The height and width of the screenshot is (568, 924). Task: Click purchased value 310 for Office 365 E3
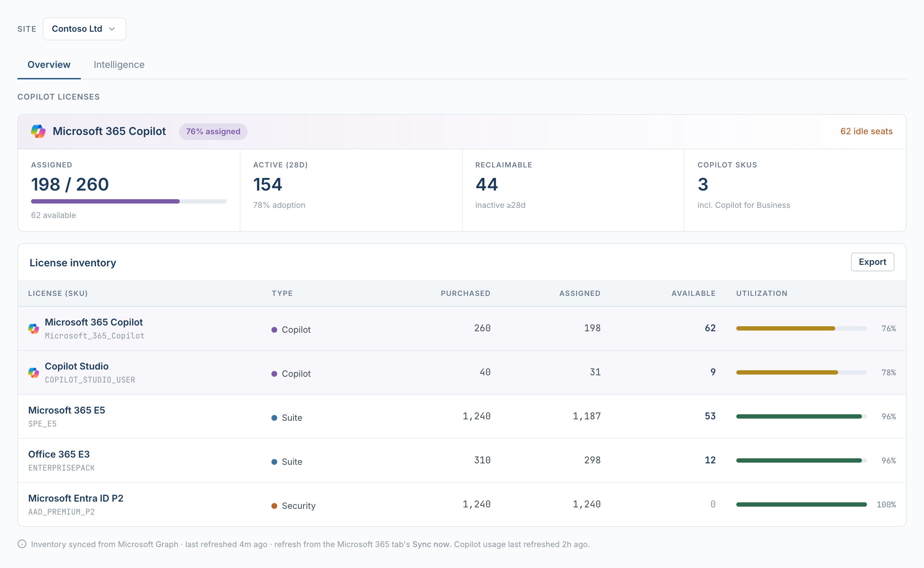tap(482, 460)
